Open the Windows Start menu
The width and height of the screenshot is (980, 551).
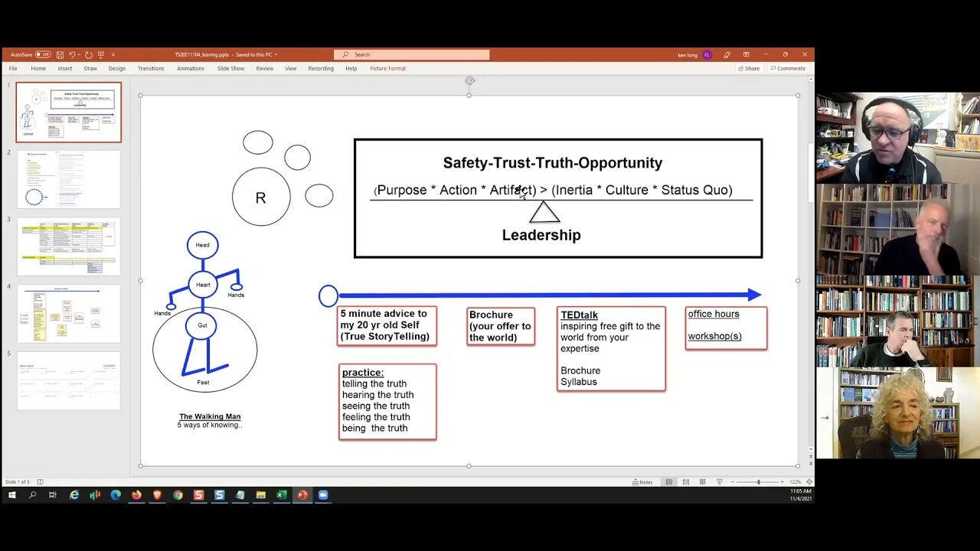(x=11, y=495)
